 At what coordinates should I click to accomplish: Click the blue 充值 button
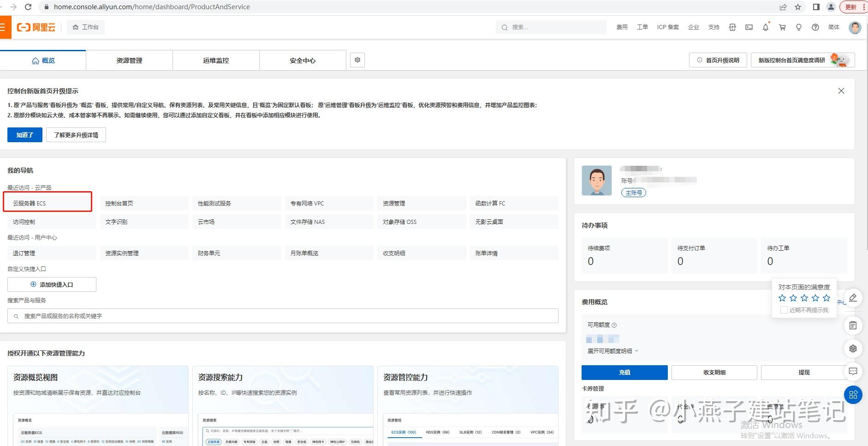pos(624,372)
